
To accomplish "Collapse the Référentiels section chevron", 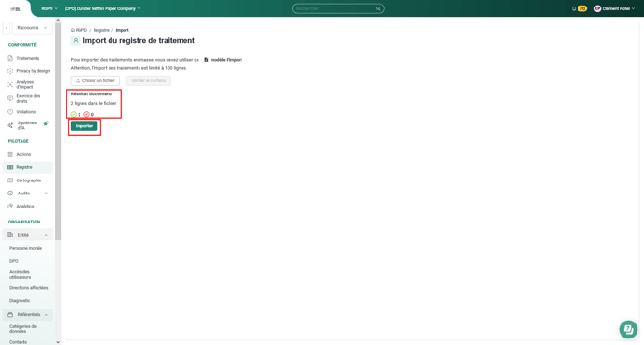I will pyautogui.click(x=46, y=315).
